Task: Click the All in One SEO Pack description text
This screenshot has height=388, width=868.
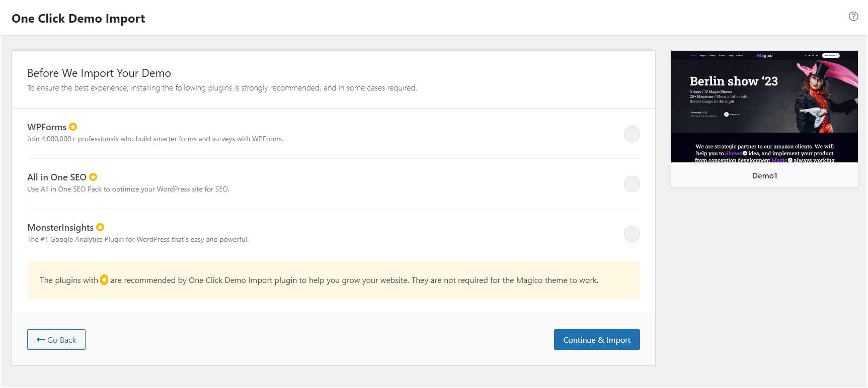Action: point(128,189)
